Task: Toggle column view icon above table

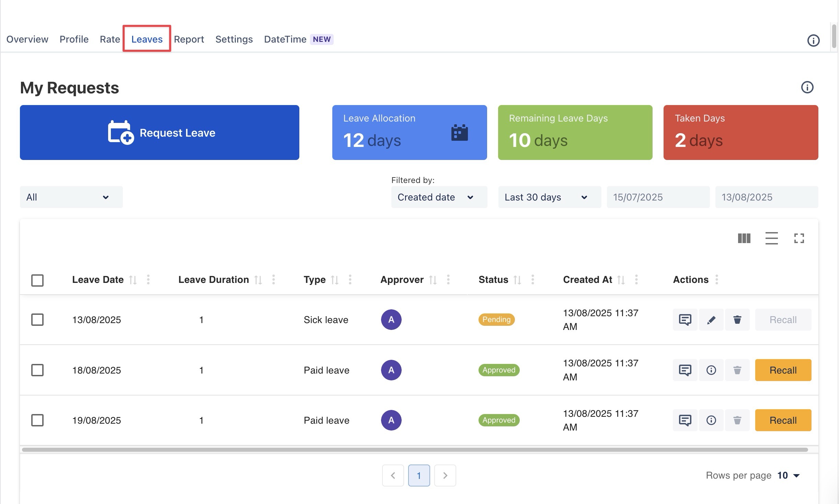Action: (744, 238)
